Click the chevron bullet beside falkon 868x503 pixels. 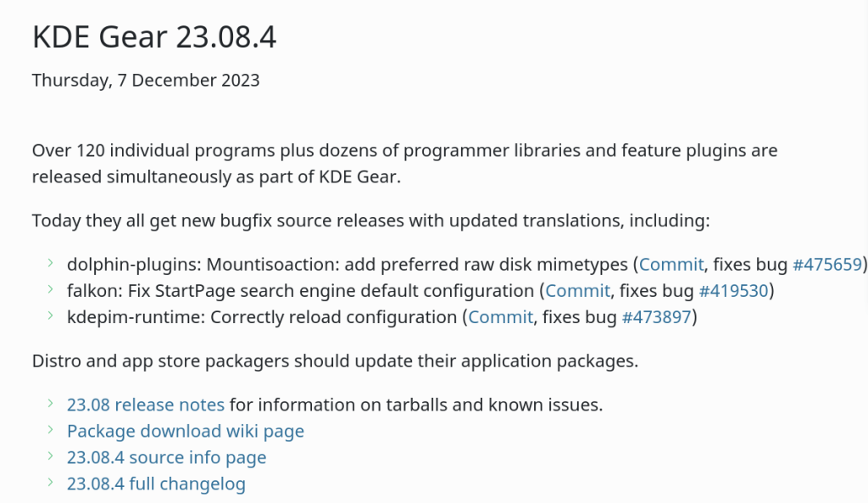[x=51, y=290]
